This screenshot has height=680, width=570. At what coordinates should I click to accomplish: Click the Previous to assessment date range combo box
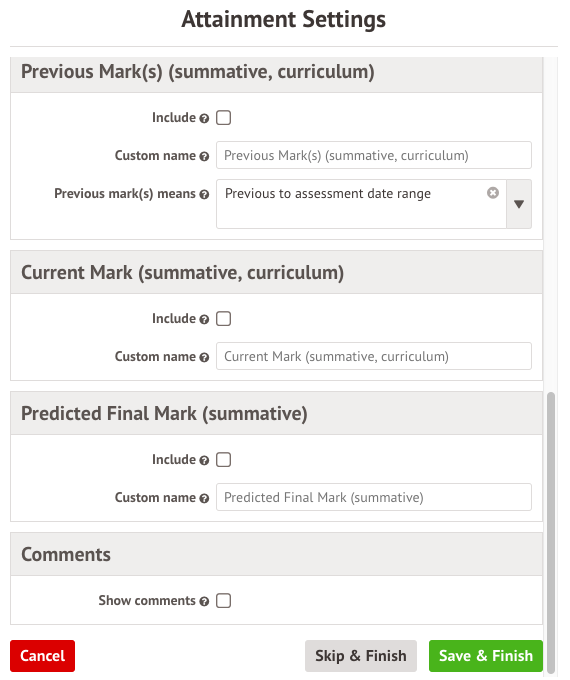(x=361, y=204)
